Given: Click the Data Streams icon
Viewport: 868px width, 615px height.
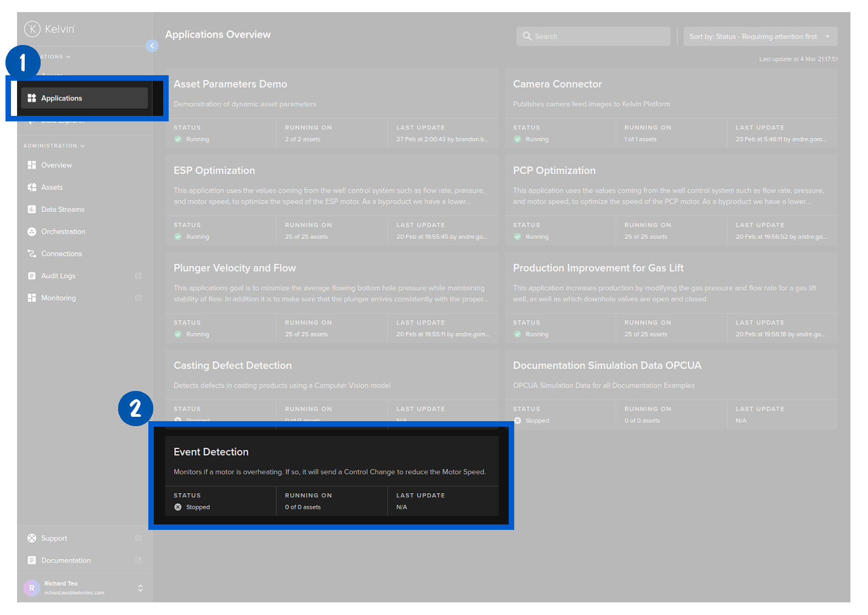Looking at the screenshot, I should click(x=32, y=210).
